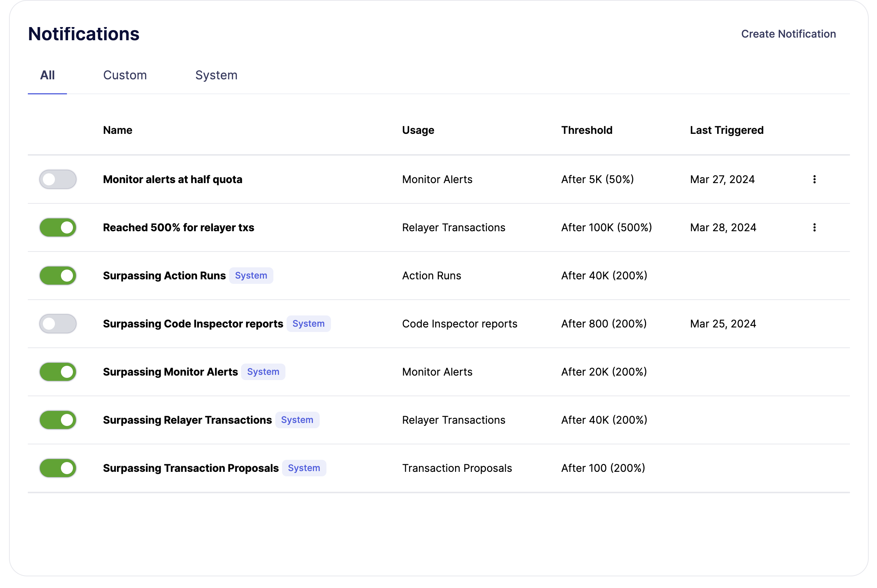Disable Surpassing Monitor Alerts toggle

58,372
